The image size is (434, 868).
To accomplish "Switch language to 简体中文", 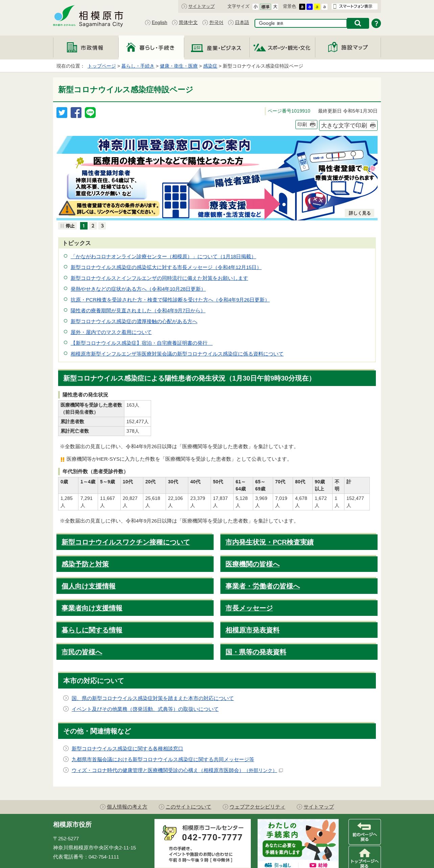I will pos(188,23).
